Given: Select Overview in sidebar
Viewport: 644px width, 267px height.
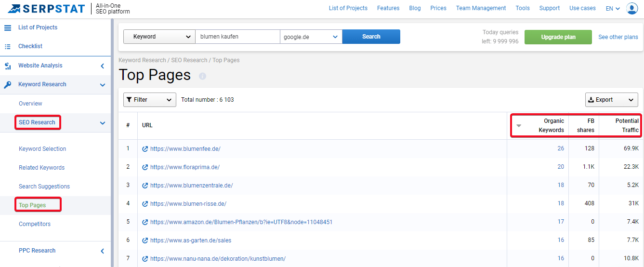Looking at the screenshot, I should coord(30,104).
